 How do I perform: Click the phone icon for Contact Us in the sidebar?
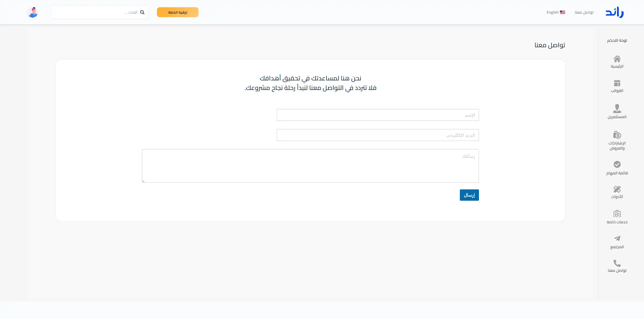pos(617,263)
